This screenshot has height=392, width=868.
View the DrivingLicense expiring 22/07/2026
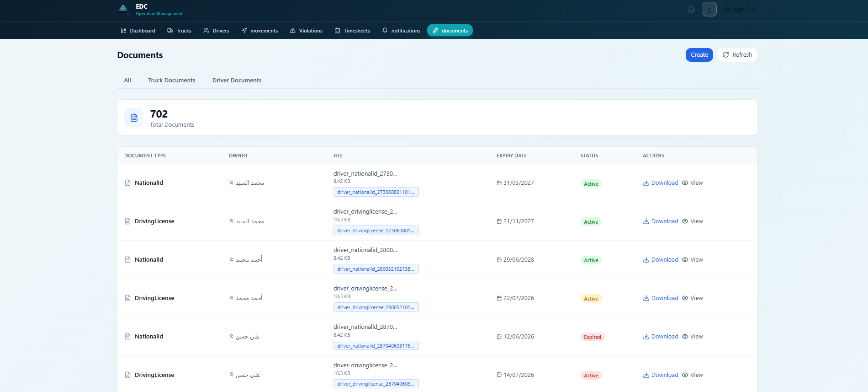coord(693,298)
